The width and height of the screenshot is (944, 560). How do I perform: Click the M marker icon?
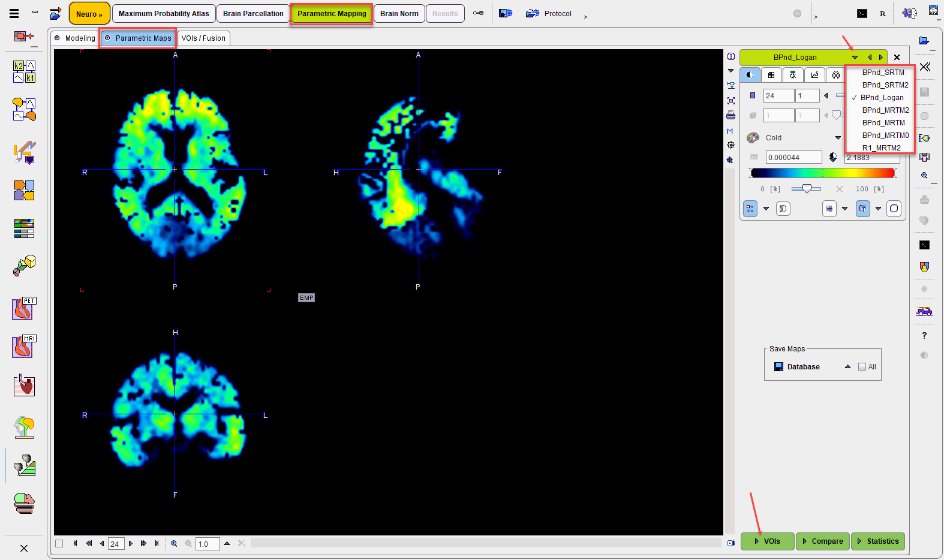click(730, 131)
